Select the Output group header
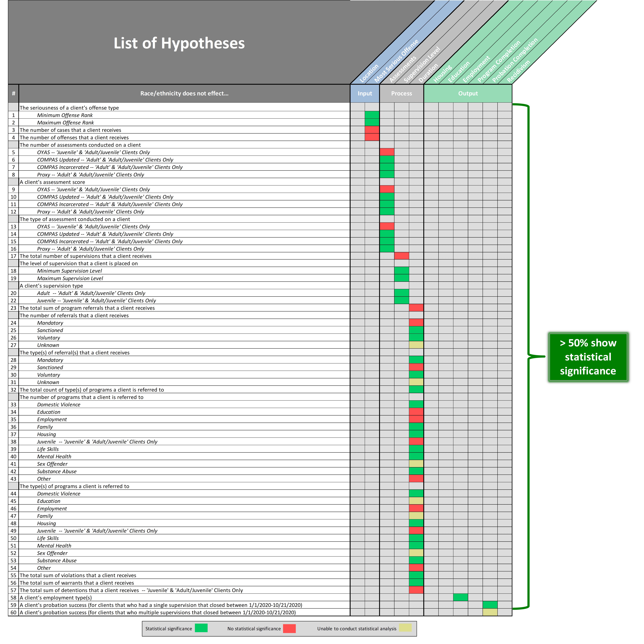The width and height of the screenshot is (644, 644). pos(468,93)
